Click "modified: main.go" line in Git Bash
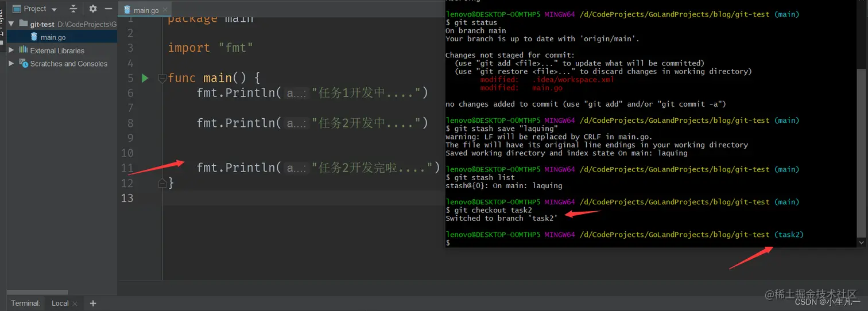 pos(521,88)
